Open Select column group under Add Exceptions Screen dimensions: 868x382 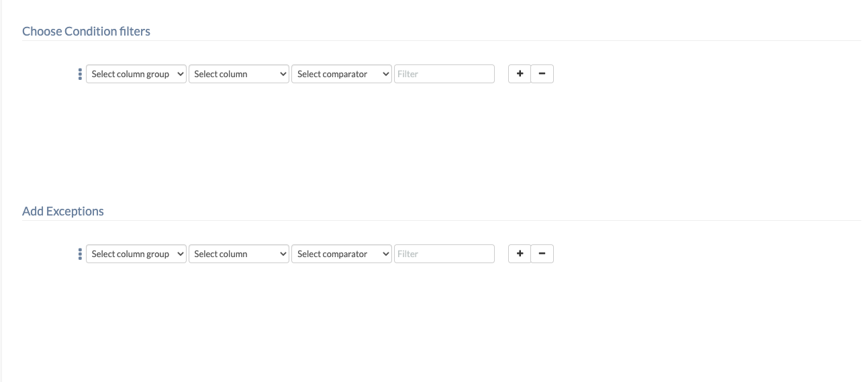[136, 254]
